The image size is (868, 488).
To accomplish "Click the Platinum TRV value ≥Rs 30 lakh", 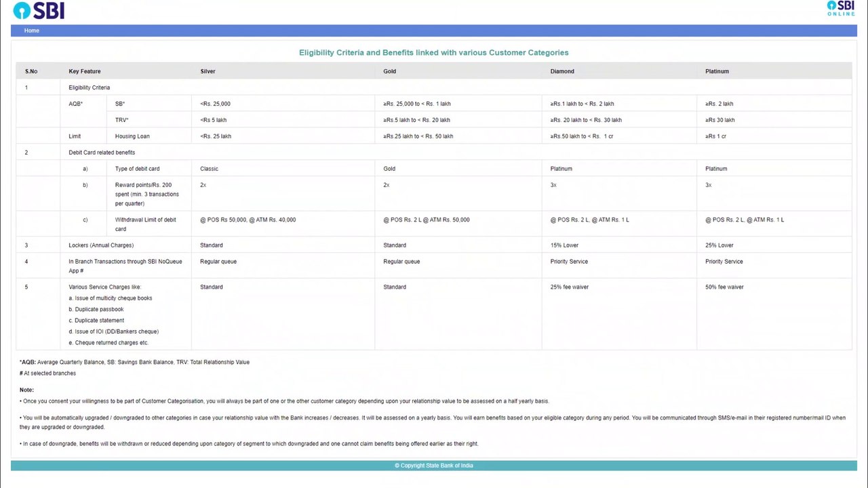I will pyautogui.click(x=719, y=120).
